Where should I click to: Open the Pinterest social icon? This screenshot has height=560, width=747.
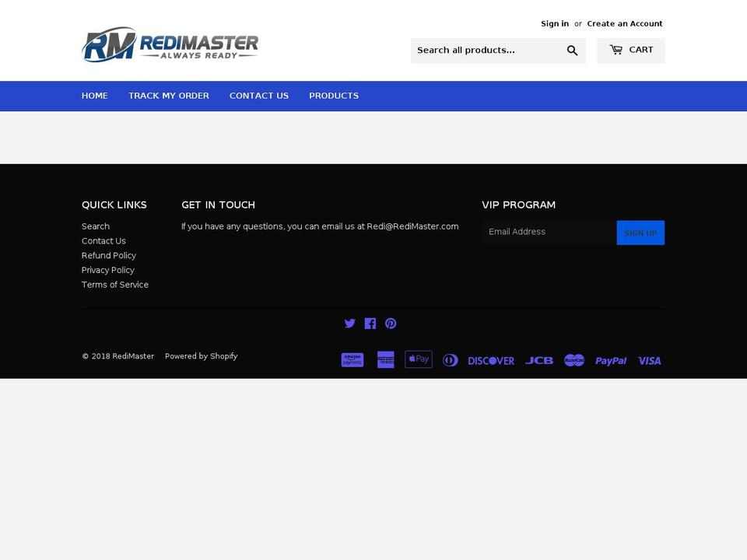(391, 324)
